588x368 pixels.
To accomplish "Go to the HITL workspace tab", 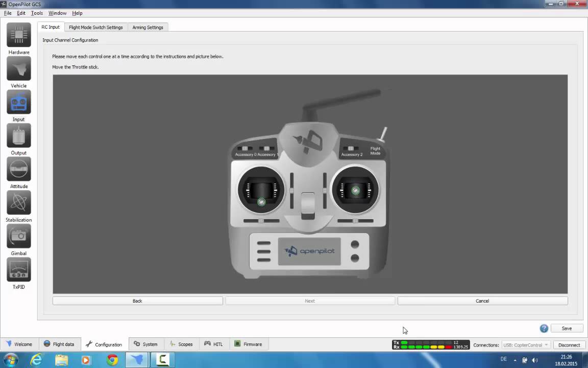I will pos(214,344).
